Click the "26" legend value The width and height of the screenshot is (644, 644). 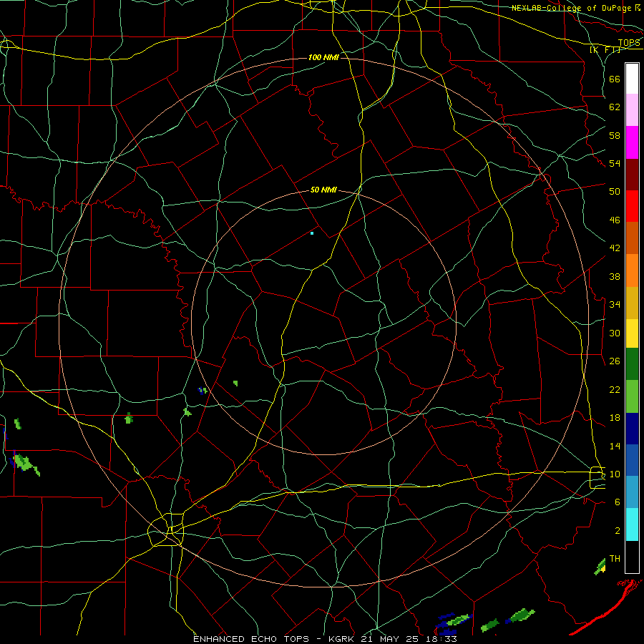point(615,361)
